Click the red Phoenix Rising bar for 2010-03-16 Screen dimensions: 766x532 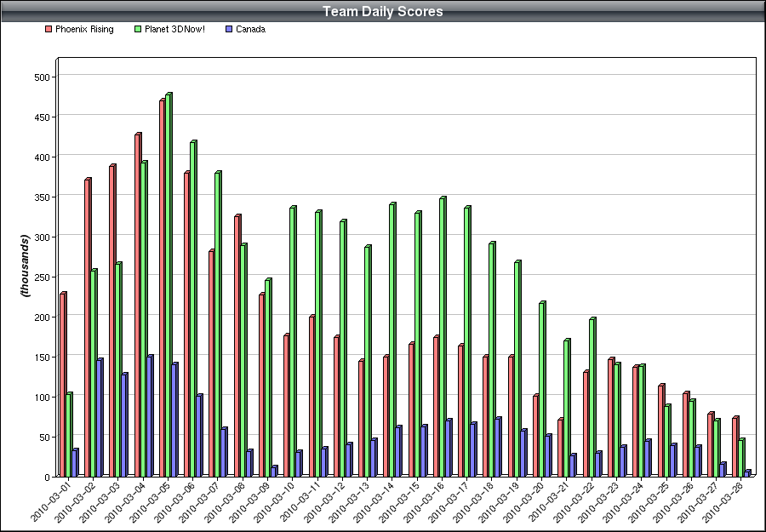[x=437, y=406]
